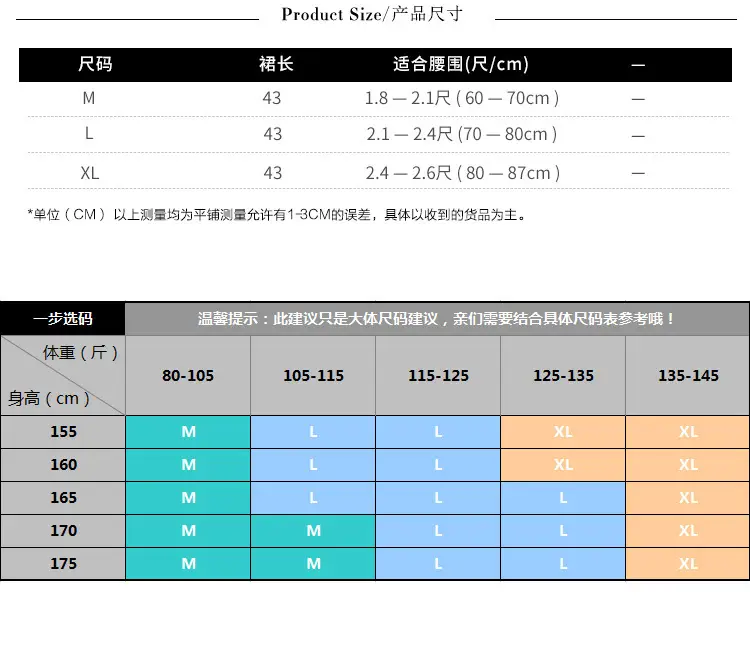The height and width of the screenshot is (647, 750).
Task: Click the XL size row label
Action: pos(90,173)
